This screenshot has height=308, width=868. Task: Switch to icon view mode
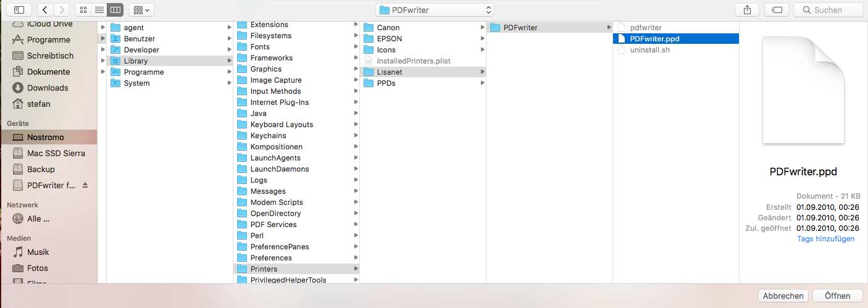point(83,10)
